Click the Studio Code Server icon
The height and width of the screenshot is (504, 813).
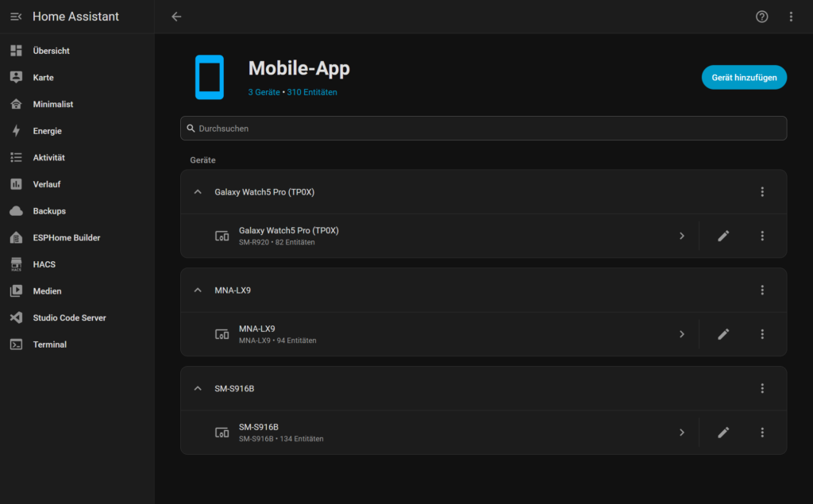coord(16,317)
